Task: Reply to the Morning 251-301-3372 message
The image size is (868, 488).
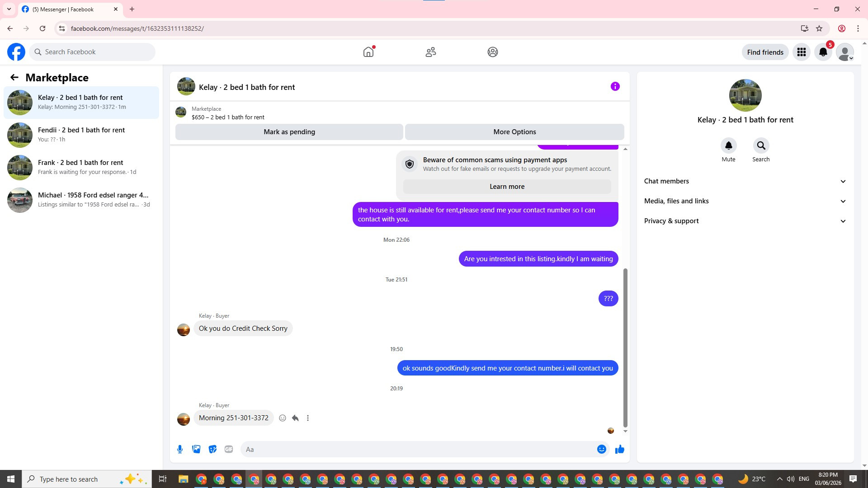Action: tap(295, 418)
